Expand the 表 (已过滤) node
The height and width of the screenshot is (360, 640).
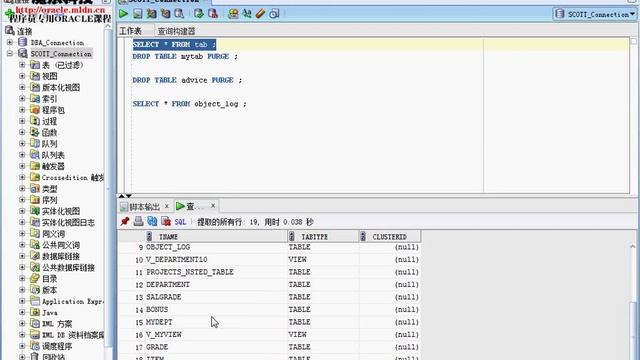(x=22, y=65)
